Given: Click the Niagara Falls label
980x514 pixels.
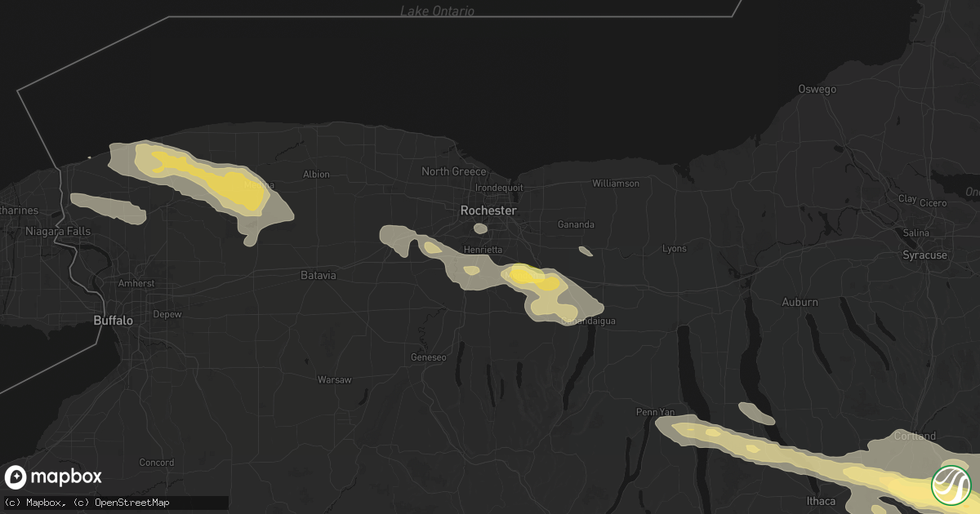Looking at the screenshot, I should click(x=56, y=232).
